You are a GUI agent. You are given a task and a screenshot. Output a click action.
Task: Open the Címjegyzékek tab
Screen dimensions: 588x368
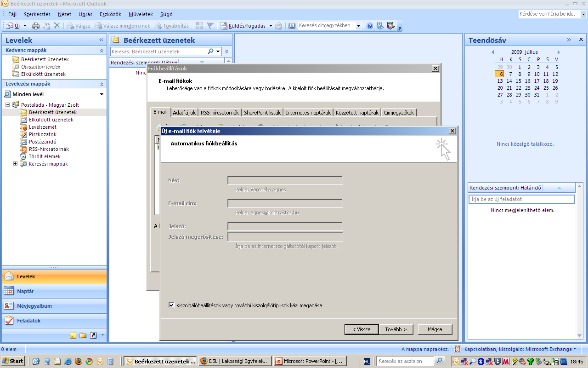[x=399, y=113]
